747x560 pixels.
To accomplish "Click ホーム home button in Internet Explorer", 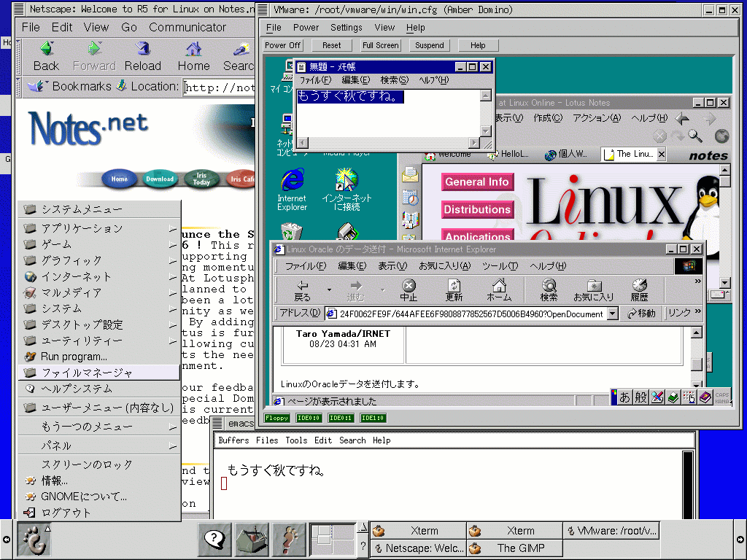I will (x=499, y=290).
